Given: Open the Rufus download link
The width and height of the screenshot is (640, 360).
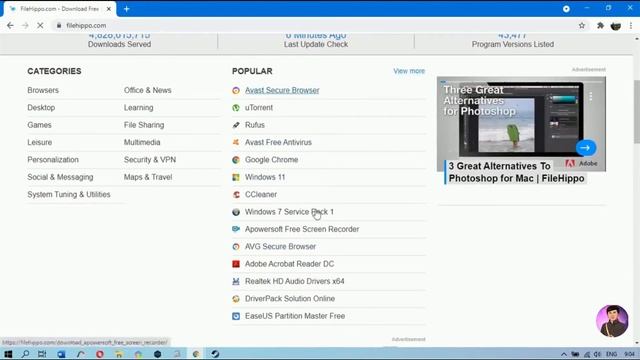Looking at the screenshot, I should tap(255, 125).
